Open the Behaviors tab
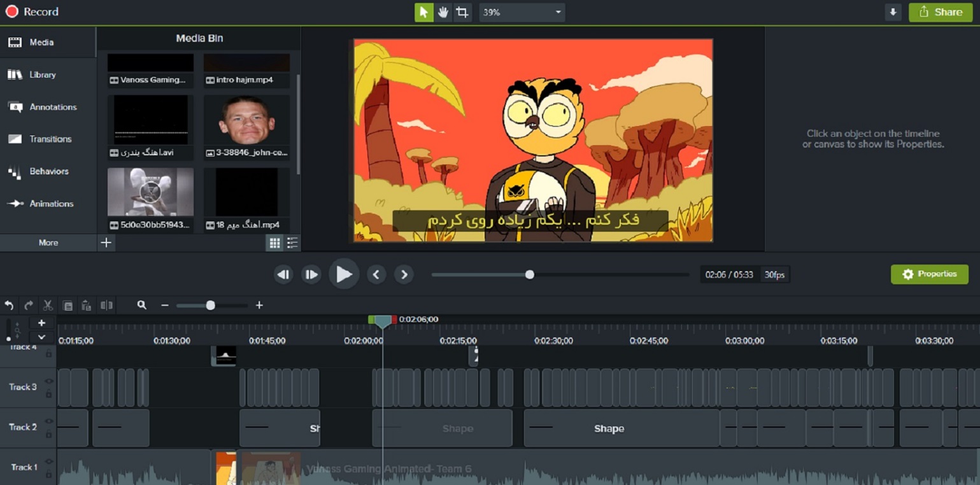Image resolution: width=980 pixels, height=485 pixels. click(48, 171)
